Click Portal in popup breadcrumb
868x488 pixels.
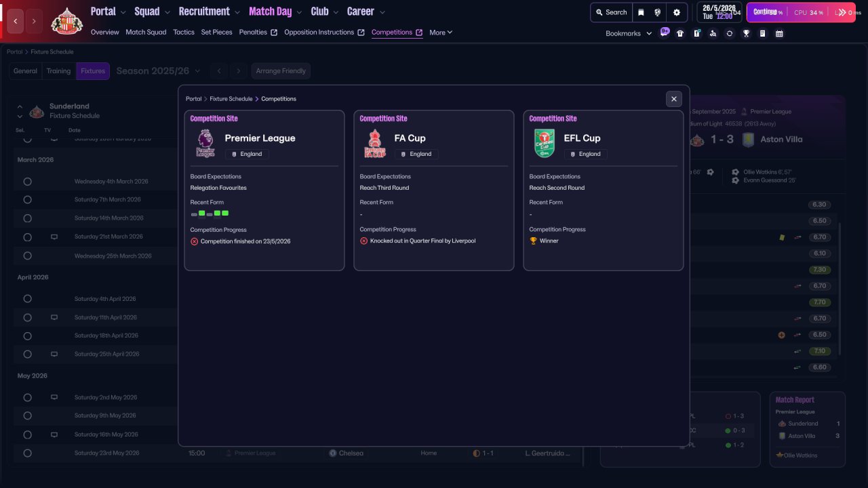194,99
